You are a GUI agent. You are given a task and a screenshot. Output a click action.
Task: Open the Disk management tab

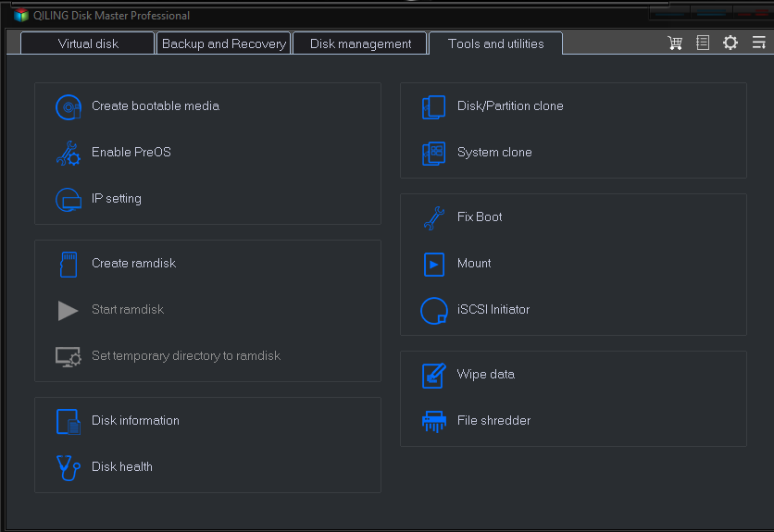pyautogui.click(x=360, y=43)
